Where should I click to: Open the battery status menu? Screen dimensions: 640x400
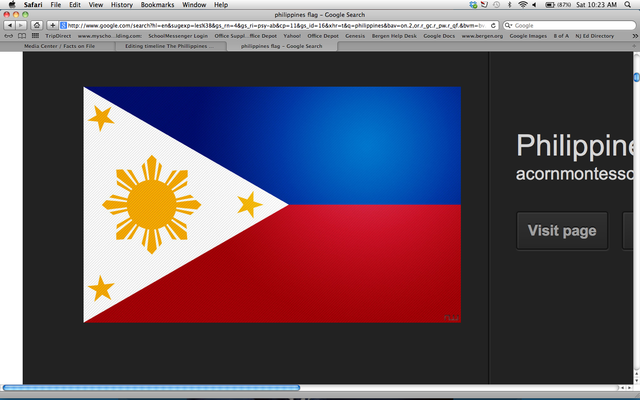(x=558, y=4)
